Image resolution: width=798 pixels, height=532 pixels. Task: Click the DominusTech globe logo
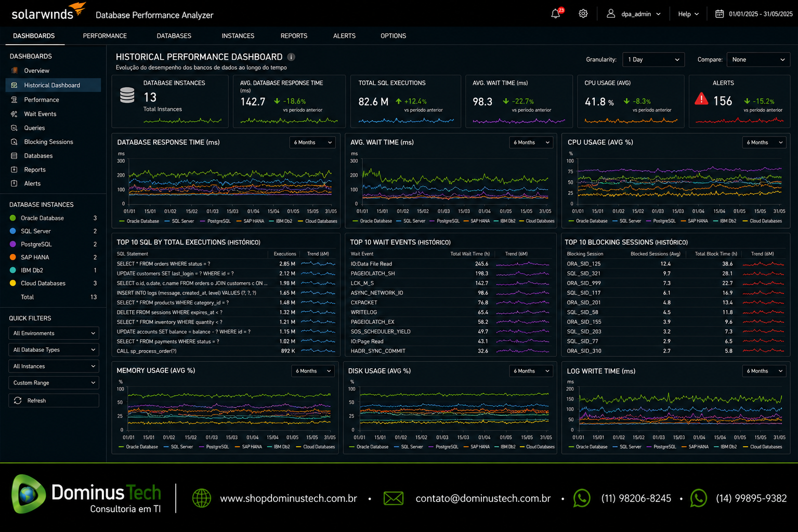click(29, 494)
